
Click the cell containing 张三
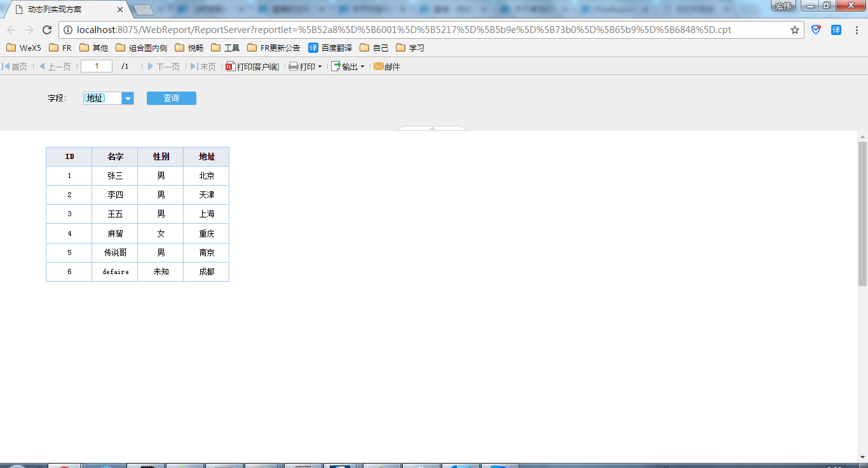[115, 175]
